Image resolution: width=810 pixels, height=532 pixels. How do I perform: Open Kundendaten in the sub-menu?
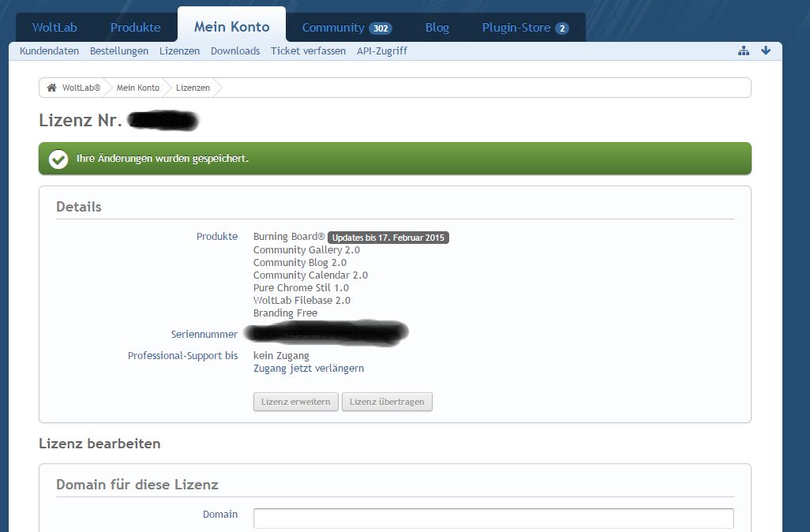49,51
